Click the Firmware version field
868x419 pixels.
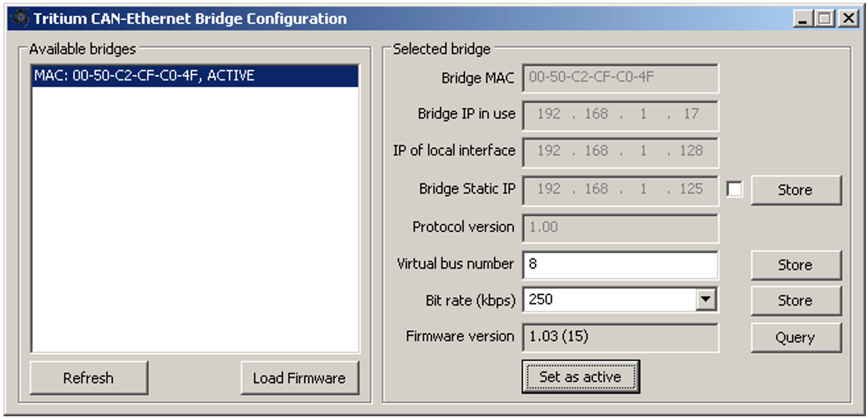620,337
